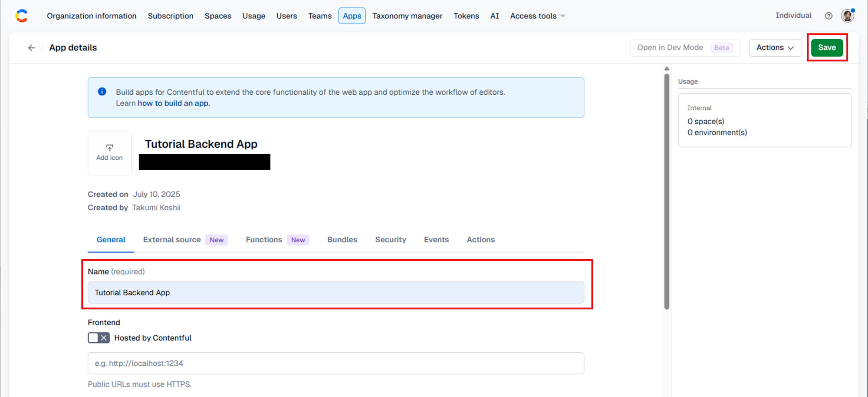Follow the 'how to build an app' link
The width and height of the screenshot is (868, 397).
174,103
